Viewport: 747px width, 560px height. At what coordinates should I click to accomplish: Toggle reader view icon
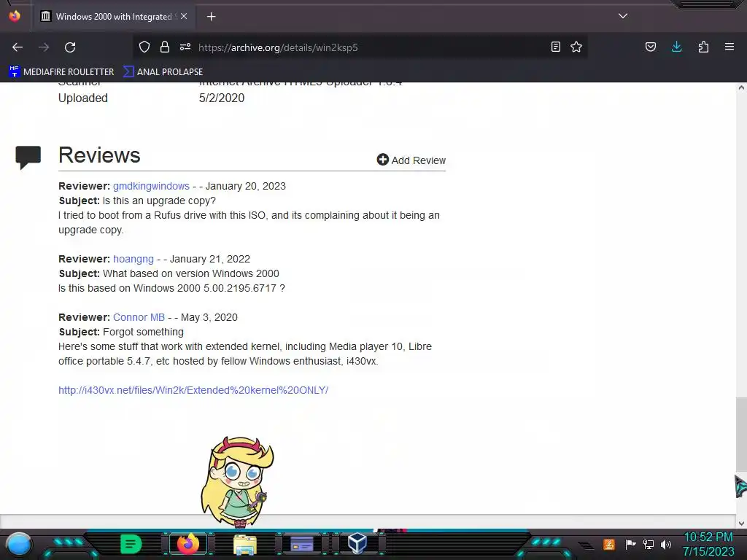pyautogui.click(x=555, y=47)
